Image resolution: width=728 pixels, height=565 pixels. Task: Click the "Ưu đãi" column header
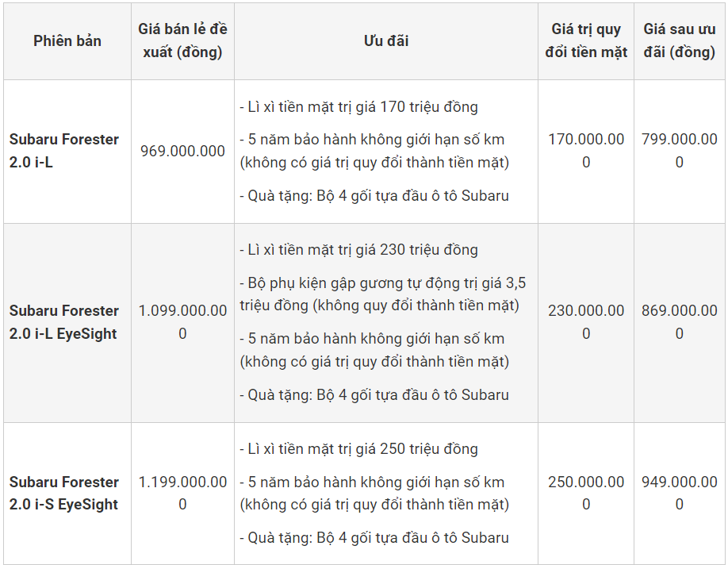click(386, 41)
